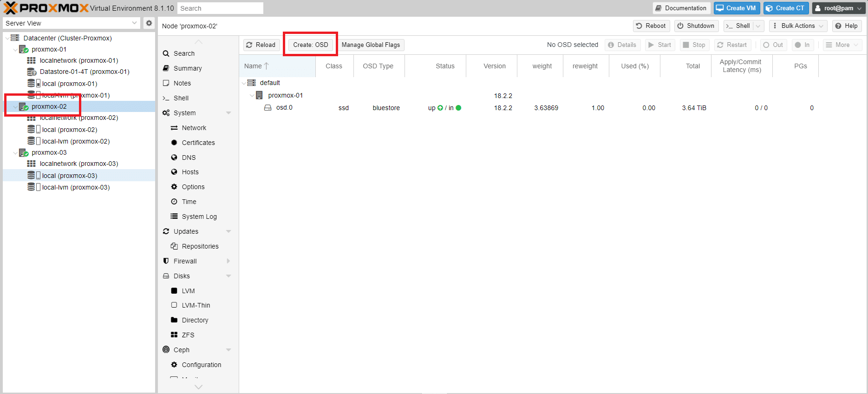Click the Help button
This screenshot has height=394, width=868.
point(847,26)
